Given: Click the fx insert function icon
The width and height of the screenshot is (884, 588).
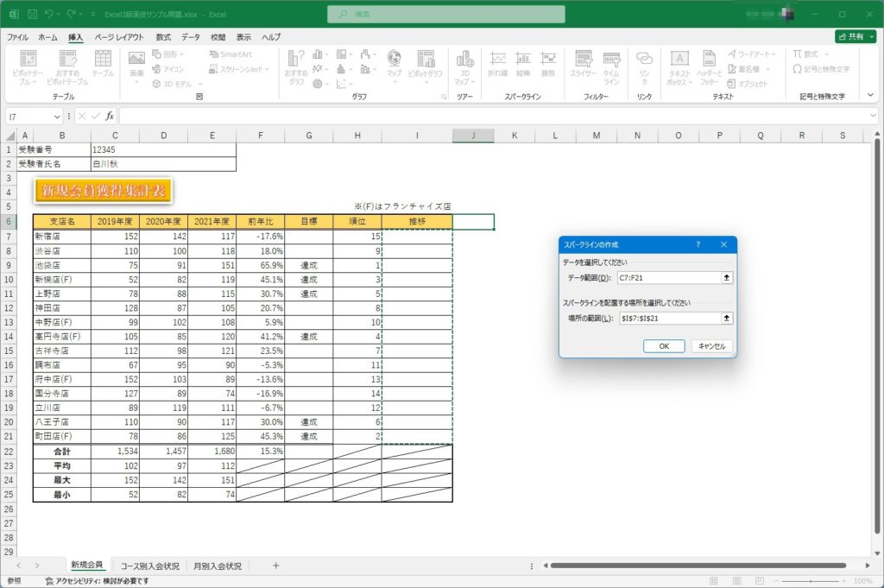Looking at the screenshot, I should coord(110,116).
